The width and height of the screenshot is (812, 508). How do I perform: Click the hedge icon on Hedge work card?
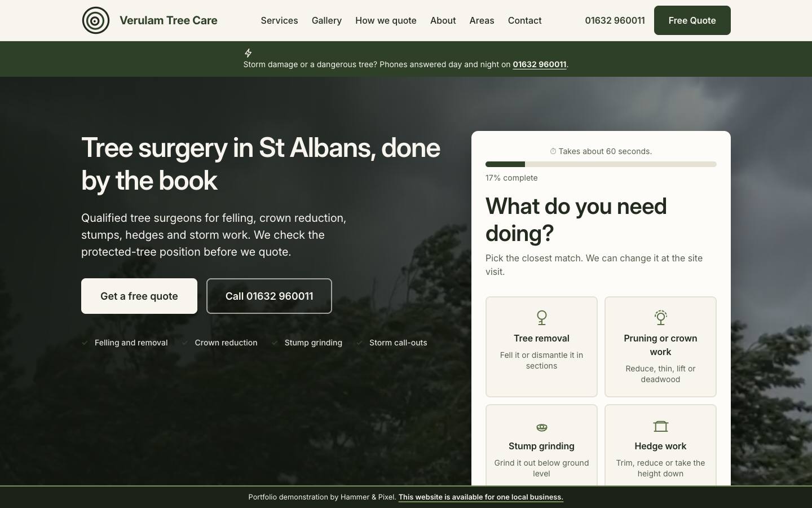660,426
